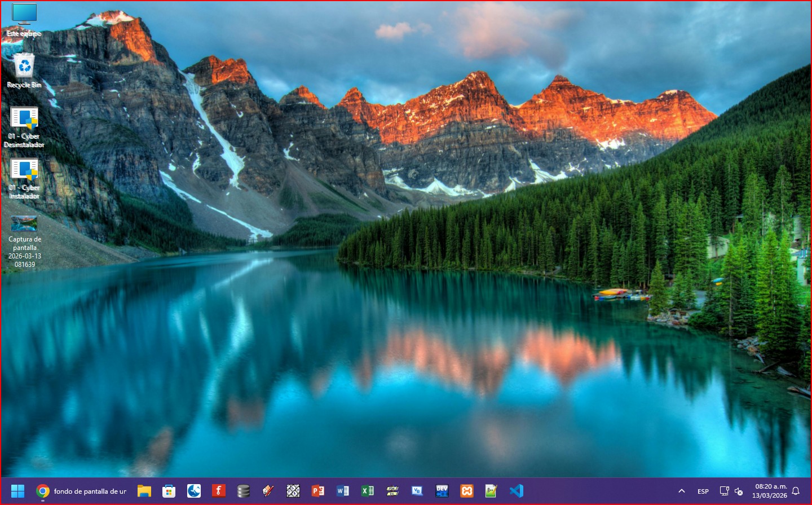Screen dimensions: 812x505
Task: Open the ESP input language switcher
Action: [x=703, y=491]
